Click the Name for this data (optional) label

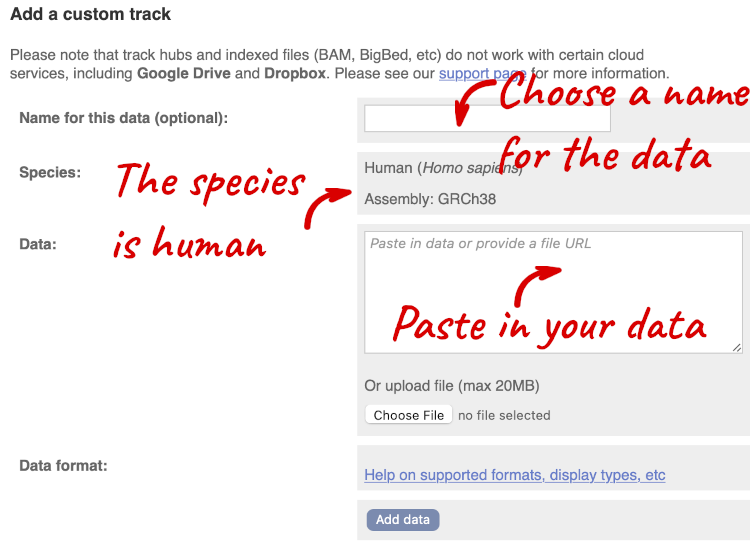[123, 118]
